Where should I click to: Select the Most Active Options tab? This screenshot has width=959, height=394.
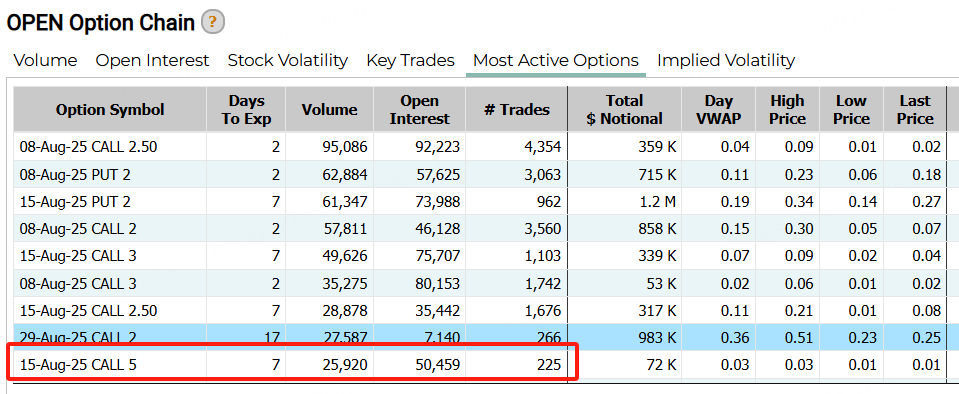[x=556, y=61]
